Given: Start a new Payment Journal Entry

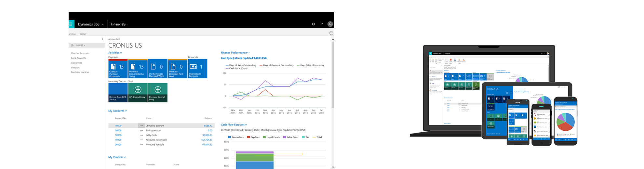Looking at the screenshot, I should pyautogui.click(x=158, y=93).
